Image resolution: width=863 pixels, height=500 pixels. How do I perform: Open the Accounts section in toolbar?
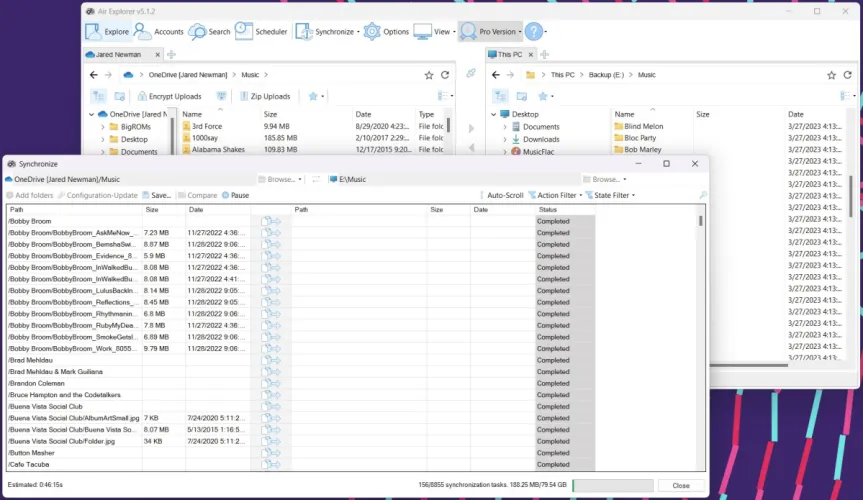point(159,32)
